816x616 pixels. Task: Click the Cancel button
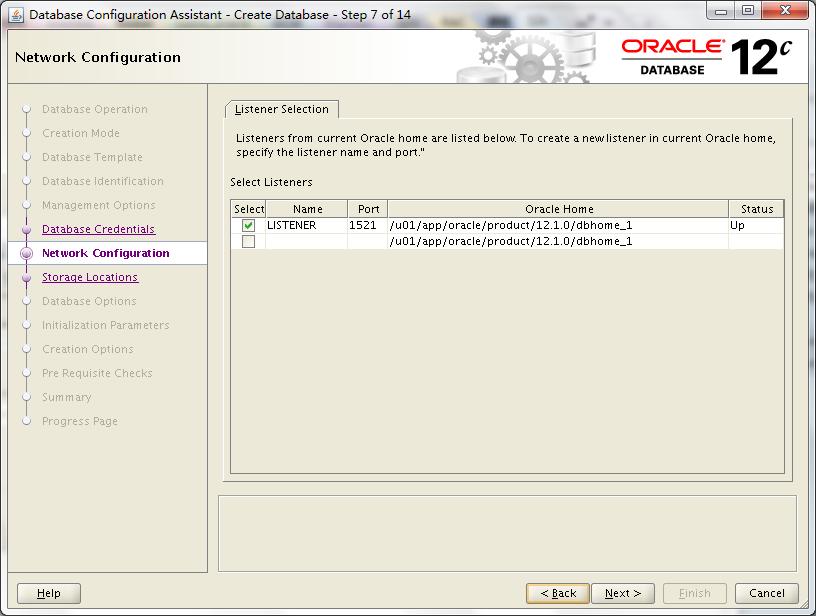[767, 593]
